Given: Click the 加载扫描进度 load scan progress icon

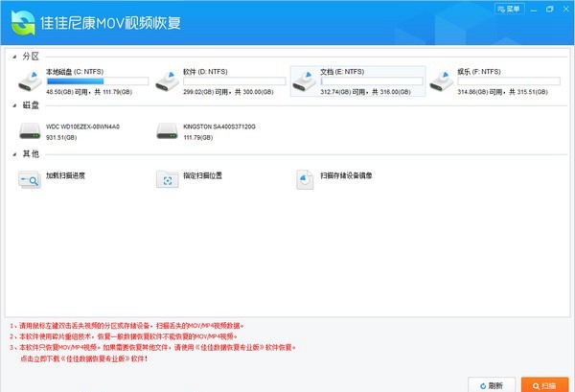Looking at the screenshot, I should coord(30,179).
